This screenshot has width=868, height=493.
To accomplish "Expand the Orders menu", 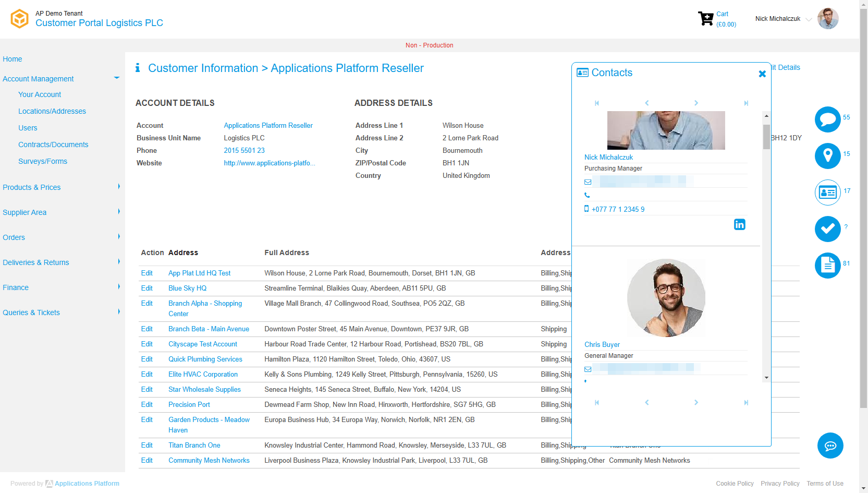I will [119, 236].
